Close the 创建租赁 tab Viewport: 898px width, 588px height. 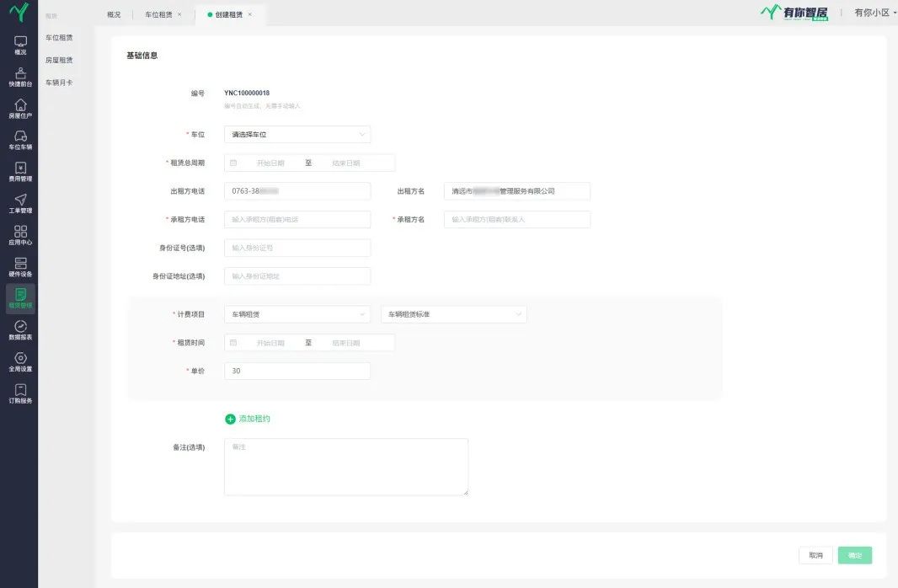pyautogui.click(x=250, y=14)
